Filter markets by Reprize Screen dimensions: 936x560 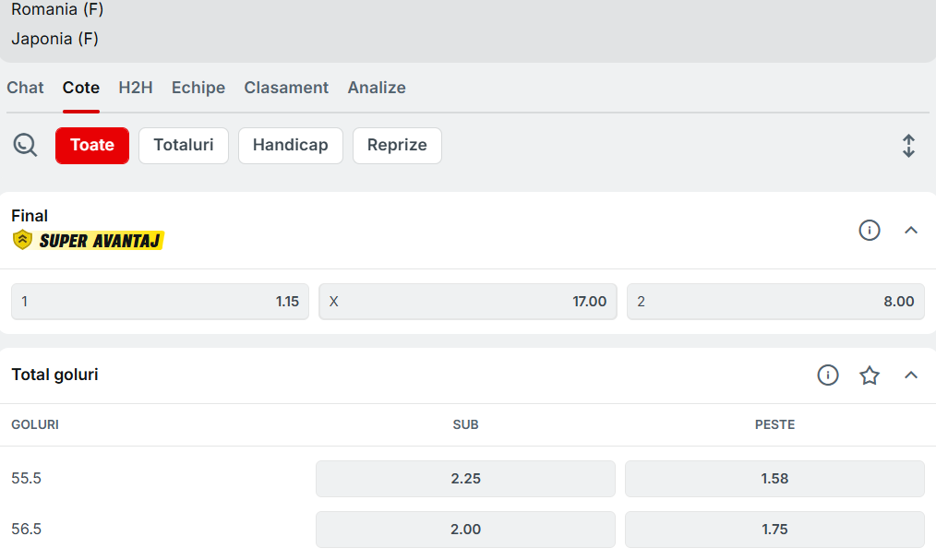tap(397, 146)
